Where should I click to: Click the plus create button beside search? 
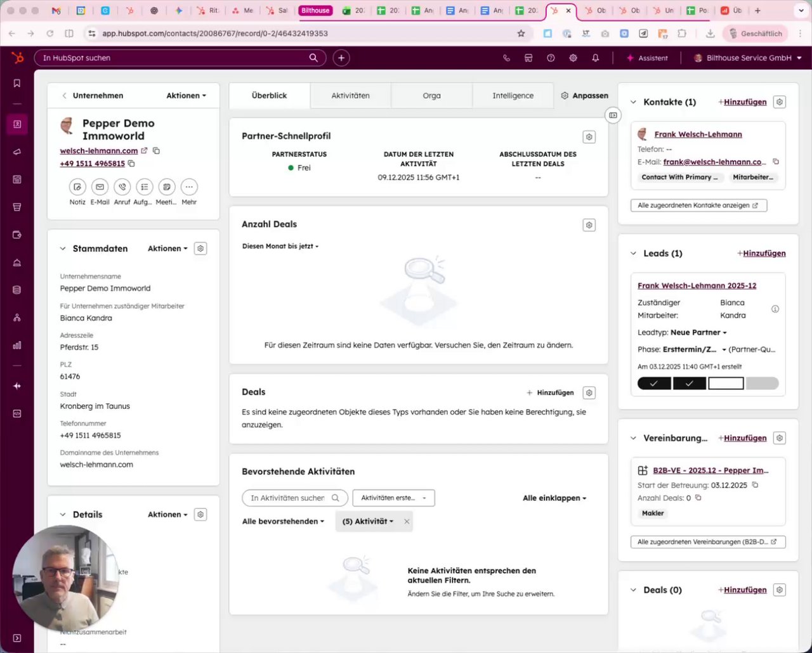point(341,58)
